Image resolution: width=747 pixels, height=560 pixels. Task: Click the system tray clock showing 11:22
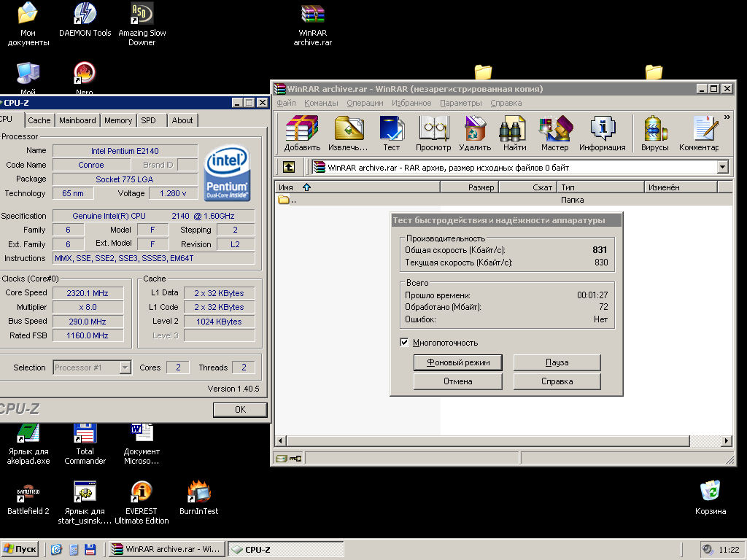click(x=729, y=550)
